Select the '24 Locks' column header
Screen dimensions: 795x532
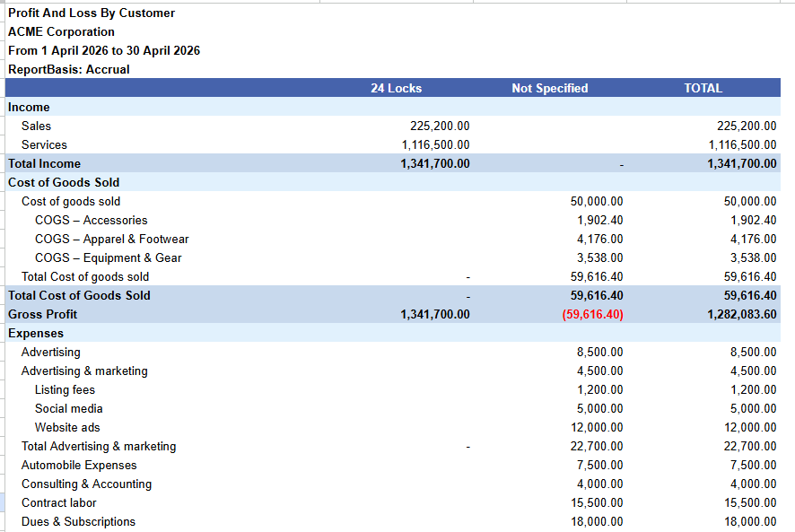396,88
